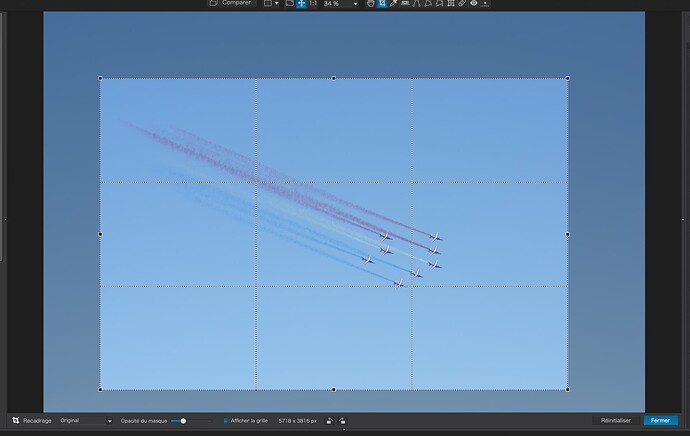Expand the left side panel arrow

click(x=5, y=219)
